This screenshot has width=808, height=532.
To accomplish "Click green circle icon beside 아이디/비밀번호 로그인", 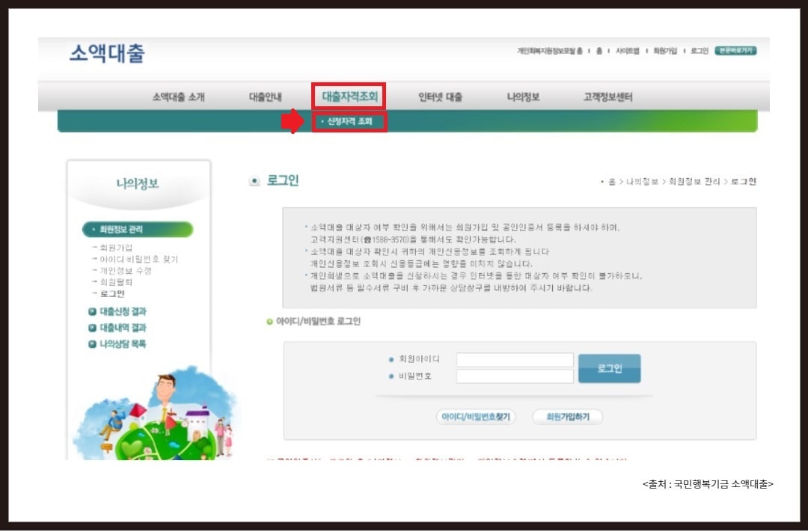I will click(x=269, y=322).
